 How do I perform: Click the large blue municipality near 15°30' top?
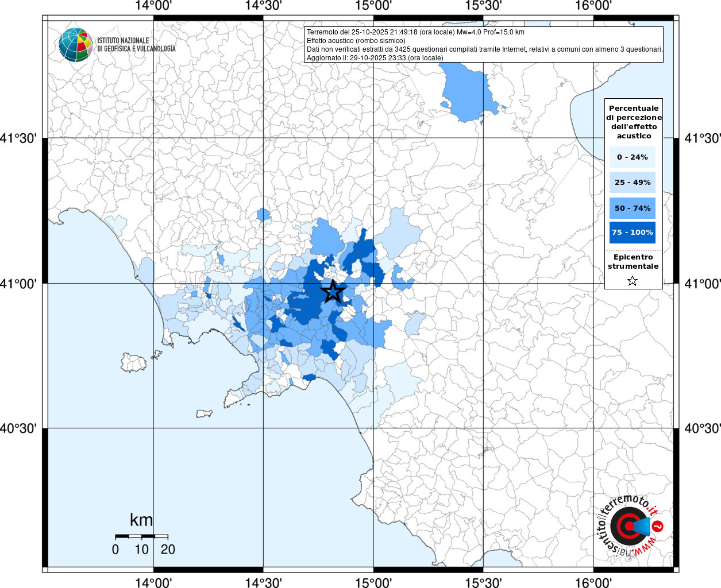[468, 93]
